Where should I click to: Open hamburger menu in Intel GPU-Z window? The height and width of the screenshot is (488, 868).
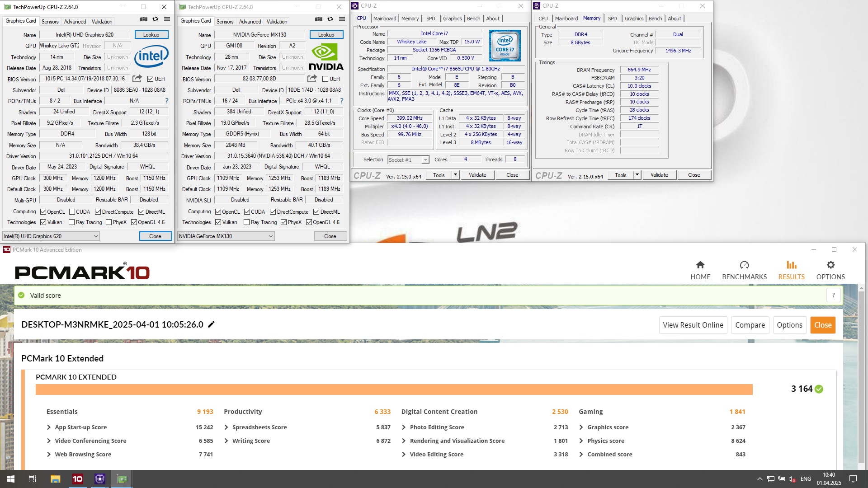coord(167,19)
